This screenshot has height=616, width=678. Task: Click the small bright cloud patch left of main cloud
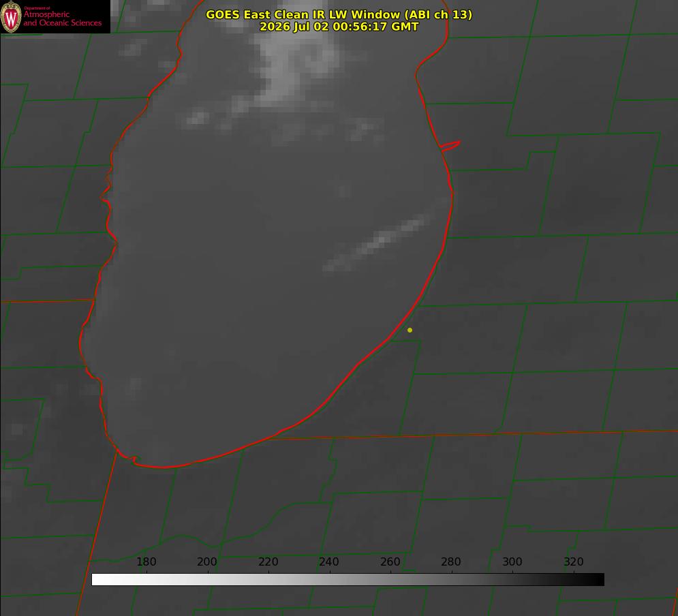coord(197,118)
